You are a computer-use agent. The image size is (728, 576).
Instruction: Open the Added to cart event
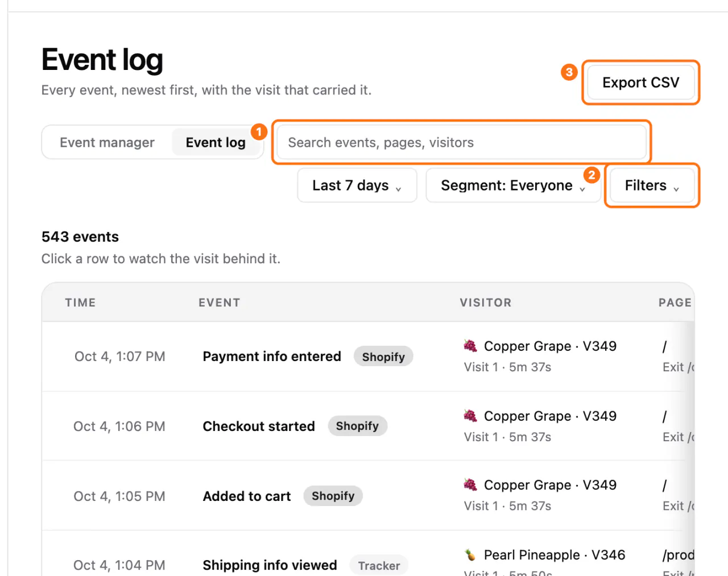tap(247, 496)
